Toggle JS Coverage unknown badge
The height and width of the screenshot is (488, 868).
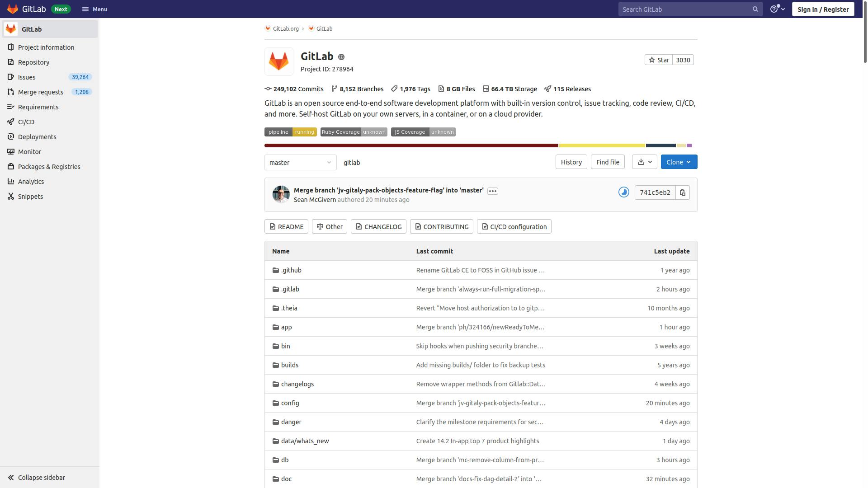423,131
